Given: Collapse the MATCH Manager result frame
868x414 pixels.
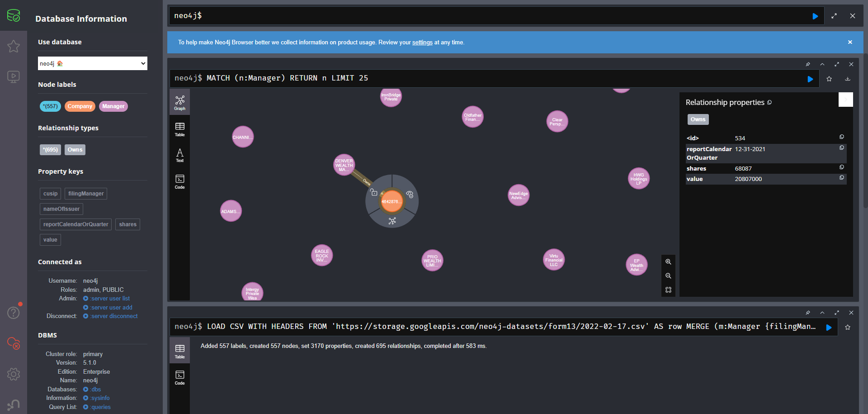Looking at the screenshot, I should 822,64.
